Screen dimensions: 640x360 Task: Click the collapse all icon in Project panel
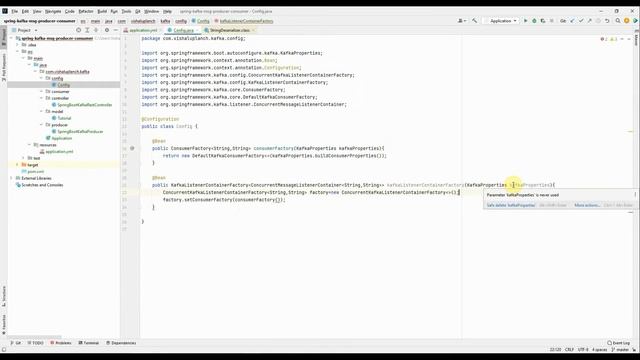click(96, 30)
